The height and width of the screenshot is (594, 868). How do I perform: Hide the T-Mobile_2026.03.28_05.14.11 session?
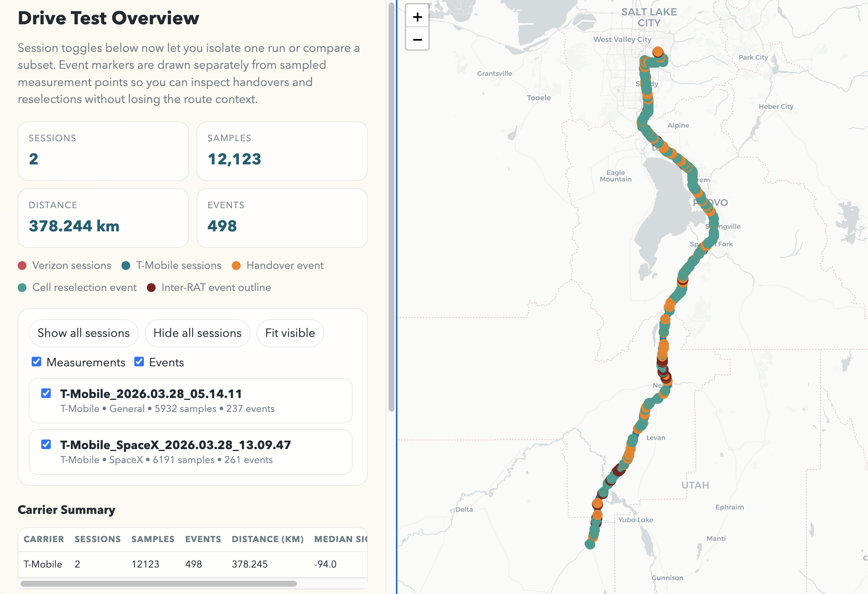[x=46, y=393]
